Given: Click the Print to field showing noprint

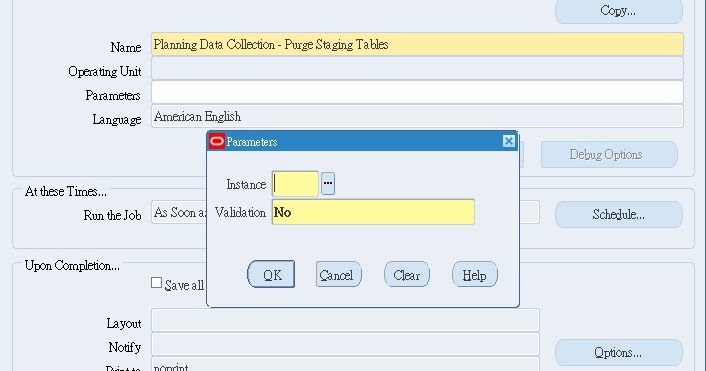Looking at the screenshot, I should tap(345, 364).
